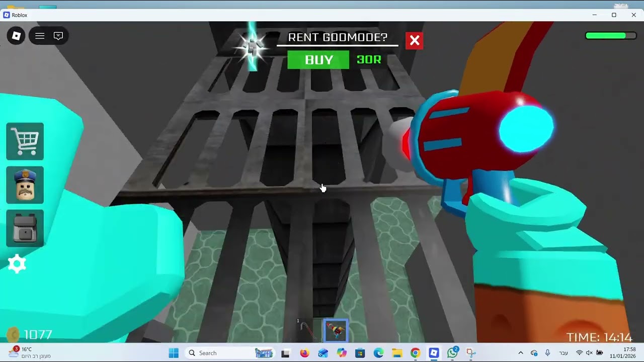Open Outlook from the taskbar
The image size is (644, 362).
tap(323, 353)
